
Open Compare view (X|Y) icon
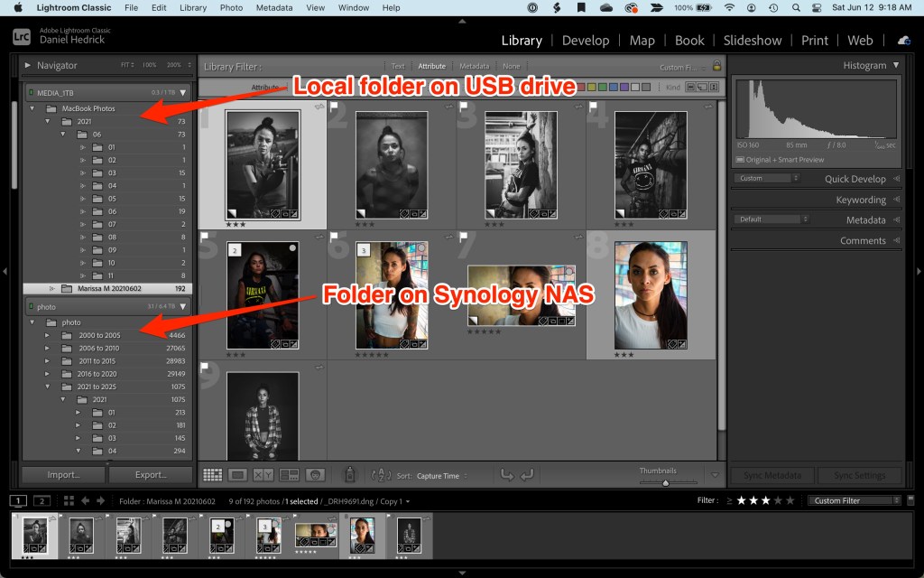(x=263, y=475)
